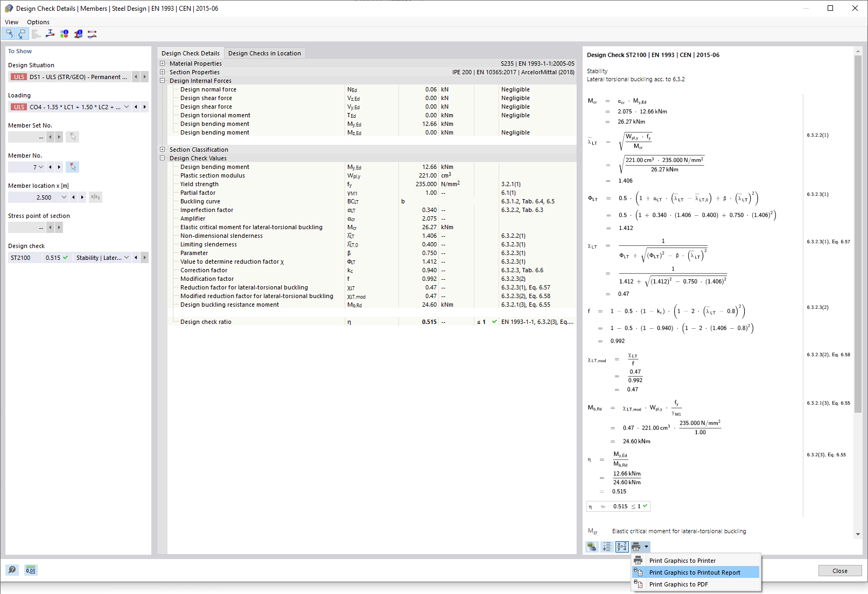Click the formula panel down scroll arrow
Screen dimensions: 868x594
pos(858,534)
